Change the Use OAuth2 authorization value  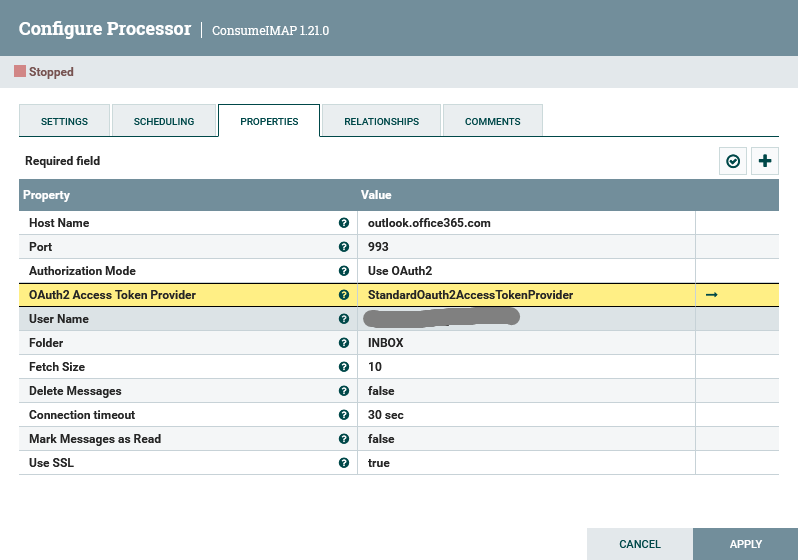coord(526,271)
